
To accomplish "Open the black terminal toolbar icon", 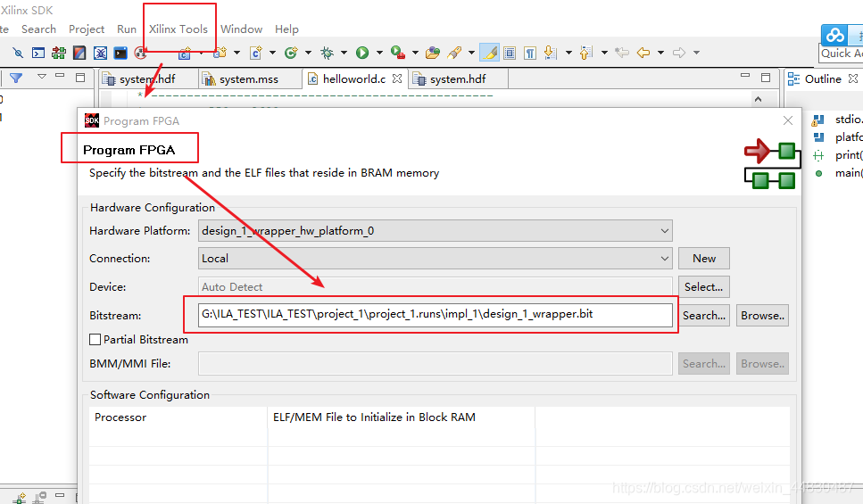I will pyautogui.click(x=120, y=53).
